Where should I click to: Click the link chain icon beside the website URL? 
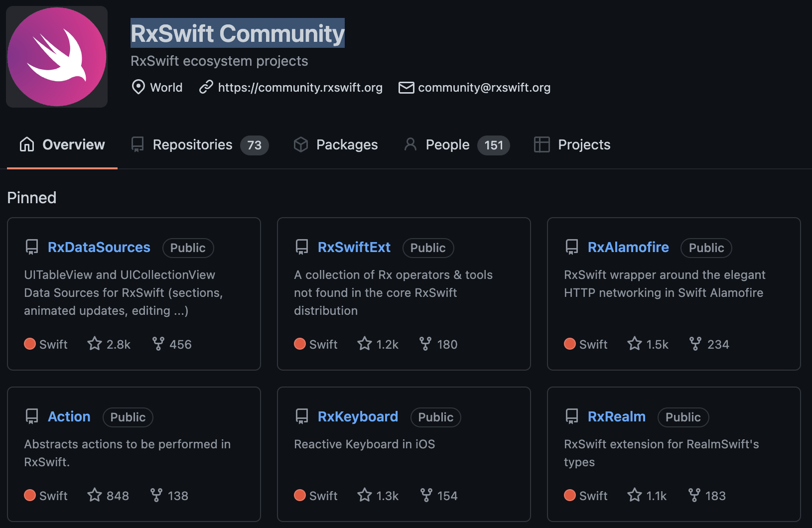point(206,87)
